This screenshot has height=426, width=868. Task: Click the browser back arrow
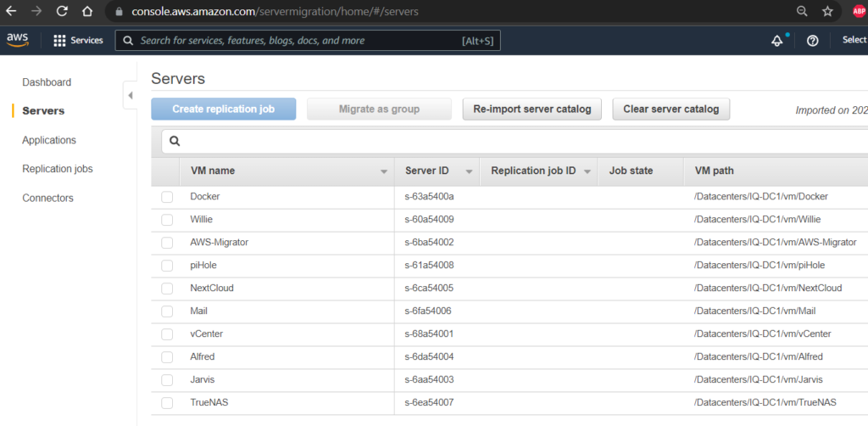coord(11,11)
